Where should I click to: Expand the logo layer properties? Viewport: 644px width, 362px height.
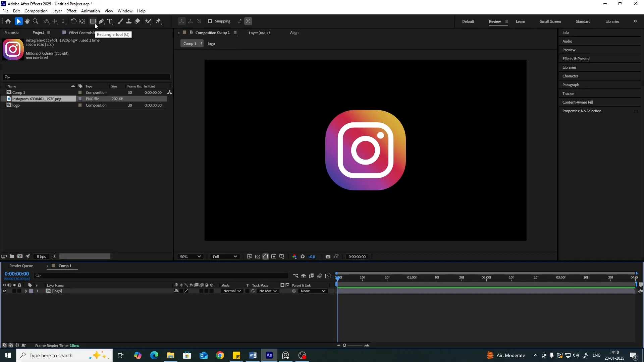(26, 291)
